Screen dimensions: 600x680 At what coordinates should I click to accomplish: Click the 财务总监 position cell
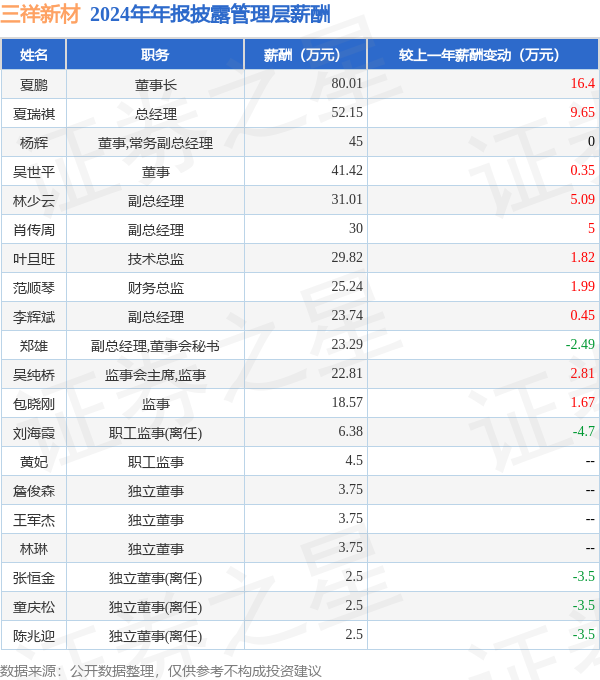click(x=156, y=288)
